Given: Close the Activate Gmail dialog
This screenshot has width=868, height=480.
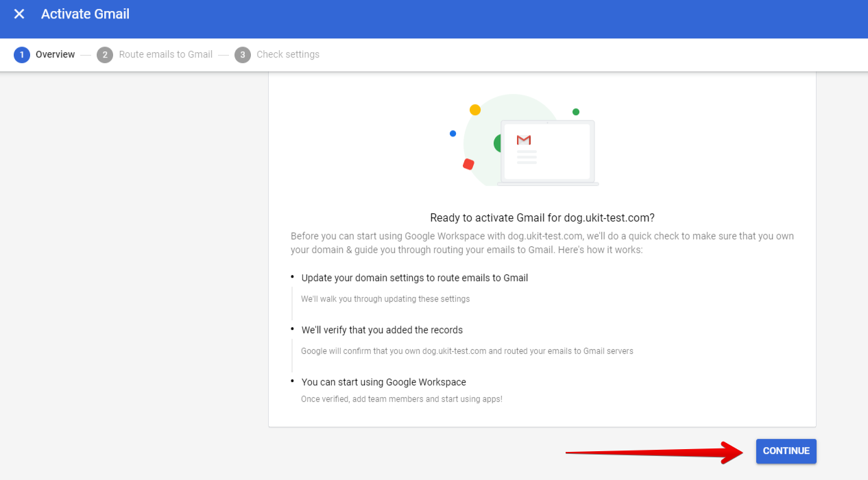Looking at the screenshot, I should pos(19,14).
